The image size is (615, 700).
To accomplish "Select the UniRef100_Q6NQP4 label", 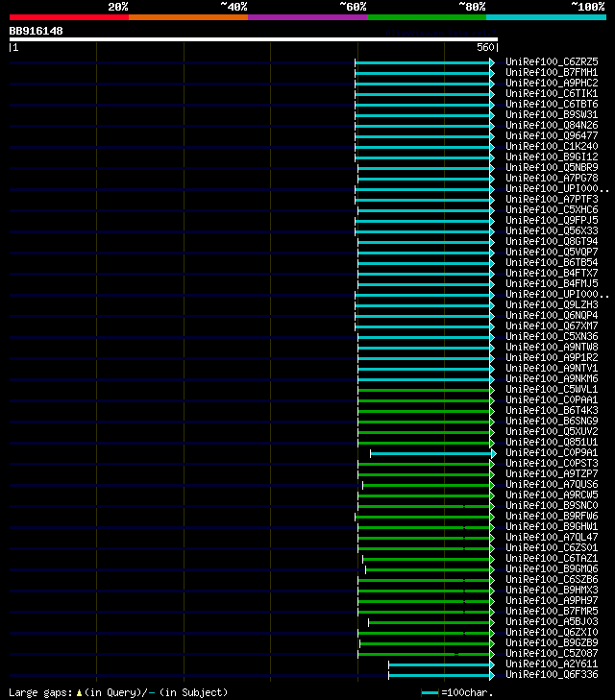I will pos(552,316).
